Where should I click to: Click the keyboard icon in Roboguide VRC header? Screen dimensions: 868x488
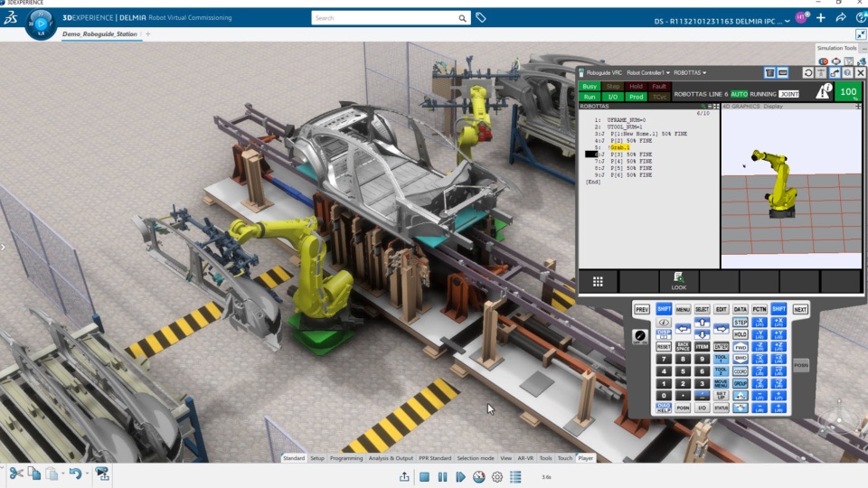click(783, 72)
